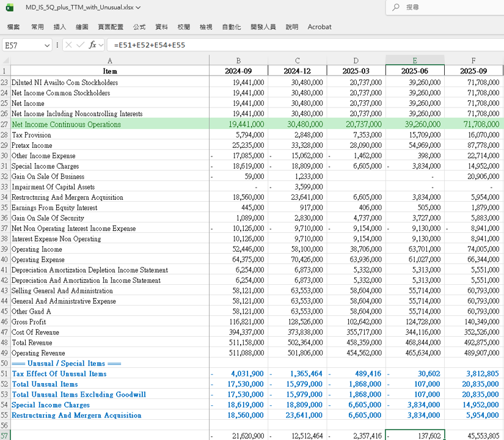Screen dimensions: 504x440
Task: Click the Select All corner triangle
Action: pos(5,60)
